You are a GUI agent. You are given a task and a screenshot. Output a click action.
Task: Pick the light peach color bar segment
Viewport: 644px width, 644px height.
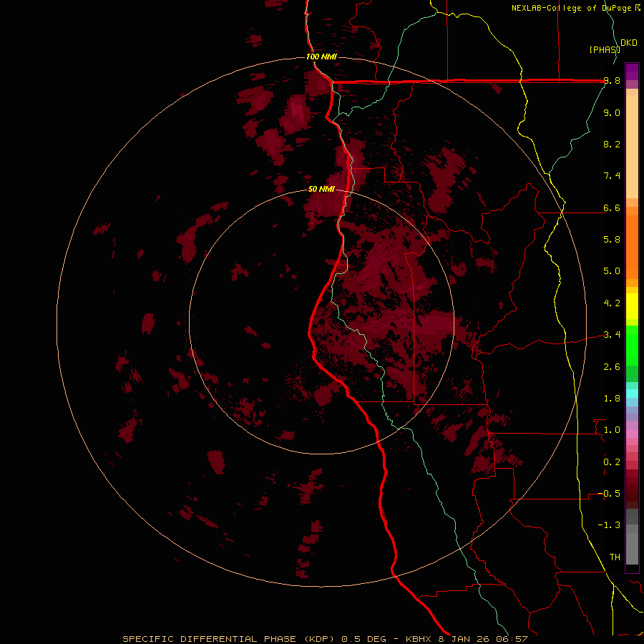coord(632,147)
